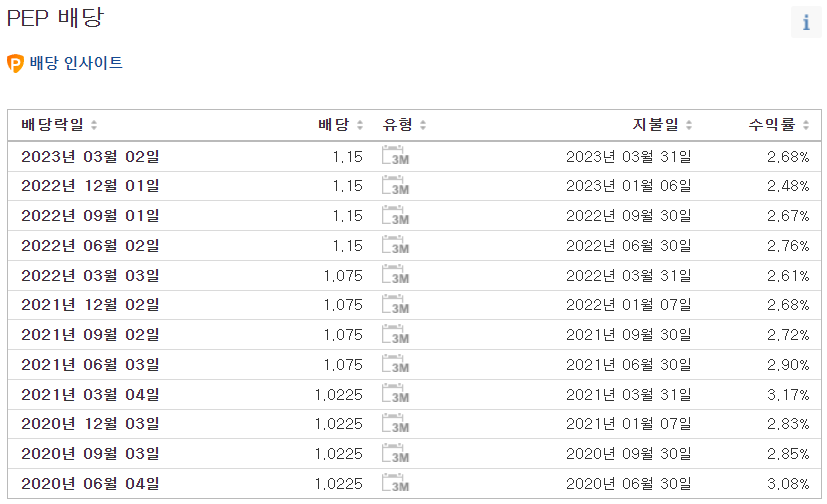This screenshot has width=827, height=504.
Task: Click the PEP 배당 heading
Action: coord(55,17)
